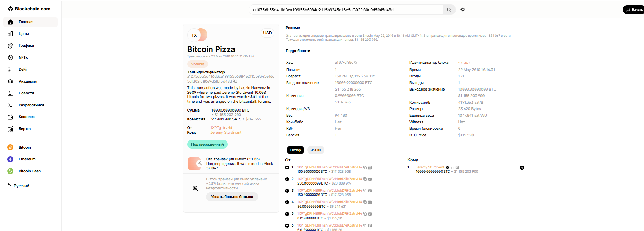Switch to the JSON tab

(x=315, y=150)
